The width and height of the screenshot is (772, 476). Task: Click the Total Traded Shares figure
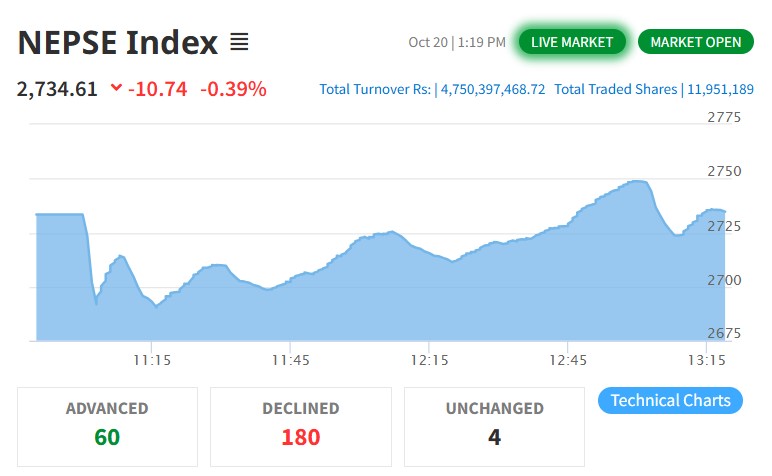click(x=719, y=89)
